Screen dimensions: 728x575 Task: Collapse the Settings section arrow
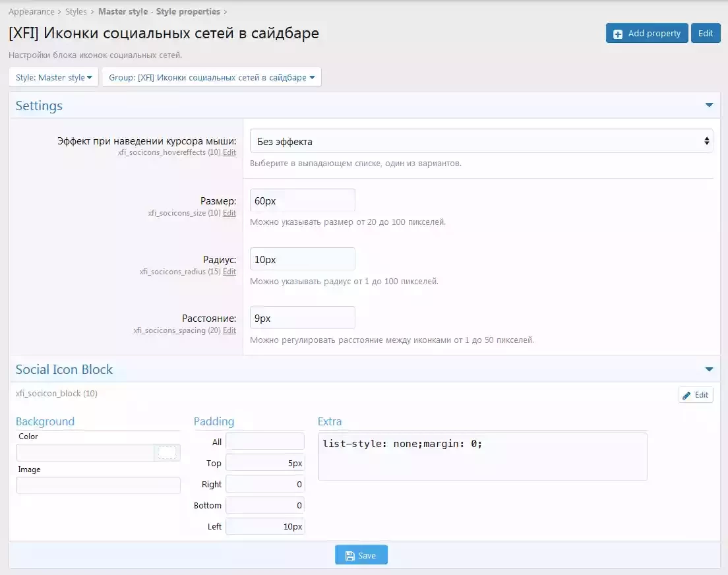click(709, 105)
